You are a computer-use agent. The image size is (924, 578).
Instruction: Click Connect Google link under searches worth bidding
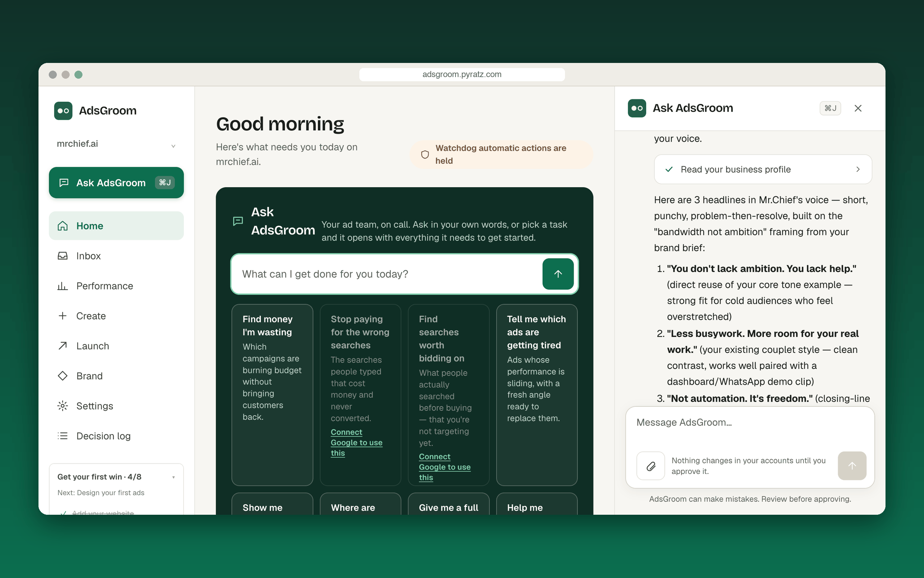444,467
